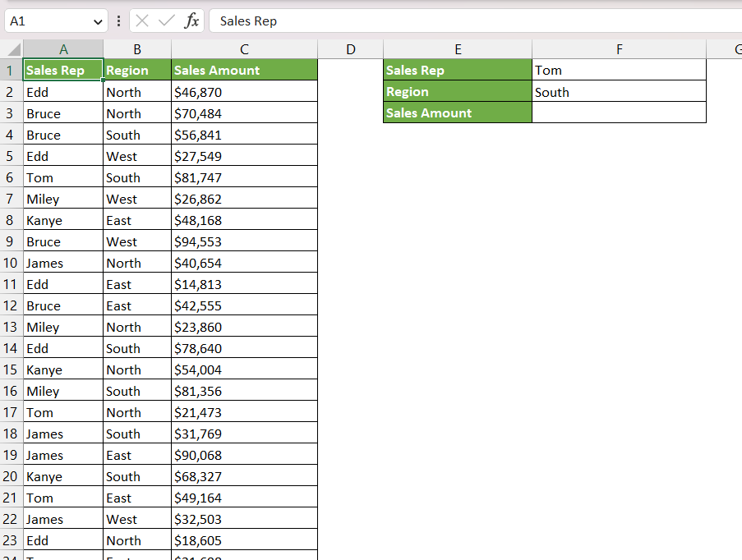Open the Name Box dropdown arrow
This screenshot has height=560, width=742.
98,21
